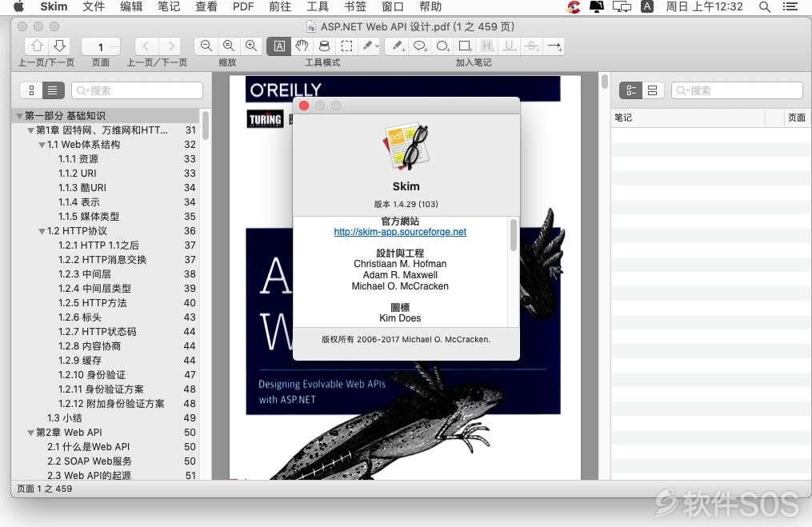The image size is (812, 527).
Task: Sort notes by 页面 column header
Action: 796,118
